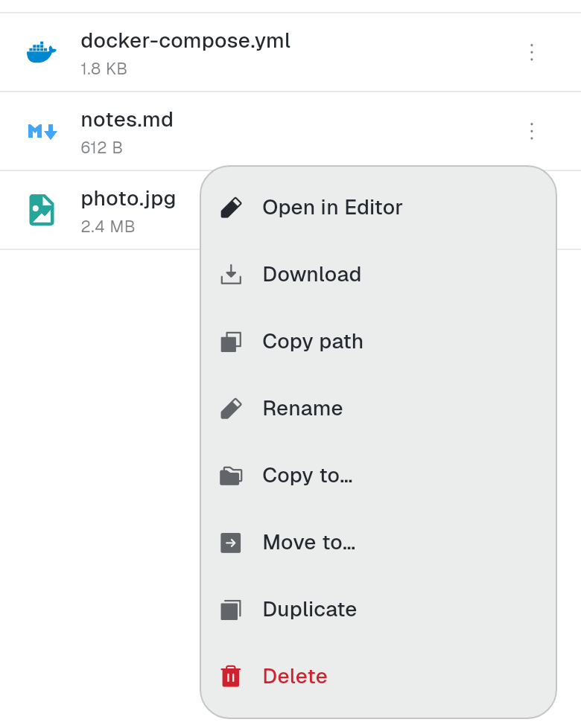Choose the Move to… menu entry
Screen dimensions: 581x728
click(378, 543)
